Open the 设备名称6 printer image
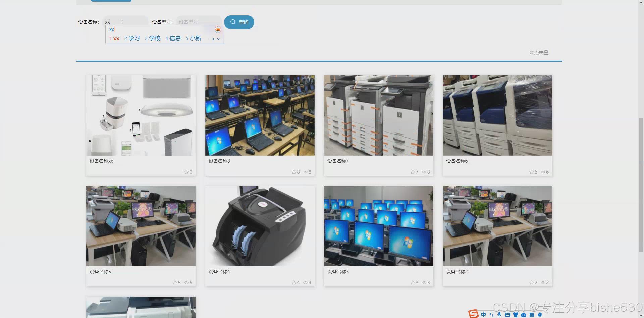 tap(497, 115)
